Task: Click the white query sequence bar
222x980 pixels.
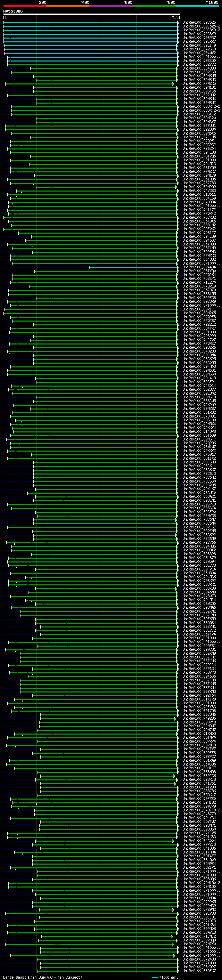Action: (x=92, y=15)
